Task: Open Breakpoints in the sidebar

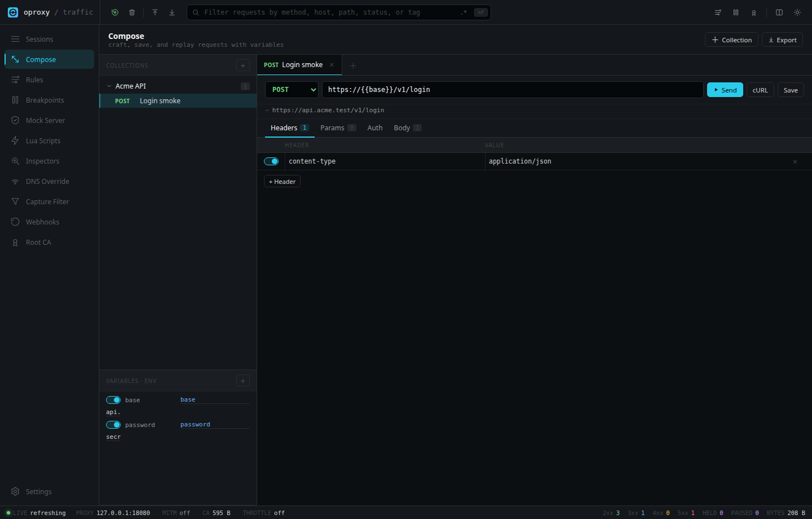Action: [49, 100]
